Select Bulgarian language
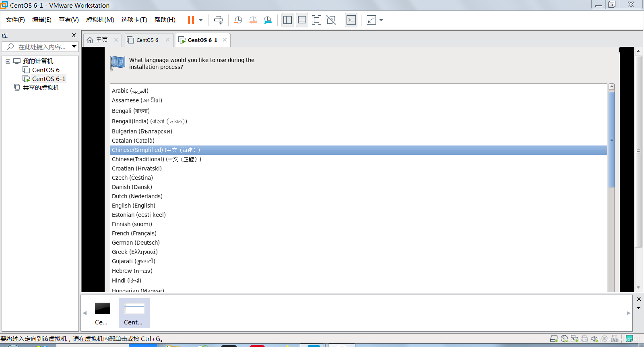This screenshot has width=644, height=347. pyautogui.click(x=358, y=131)
